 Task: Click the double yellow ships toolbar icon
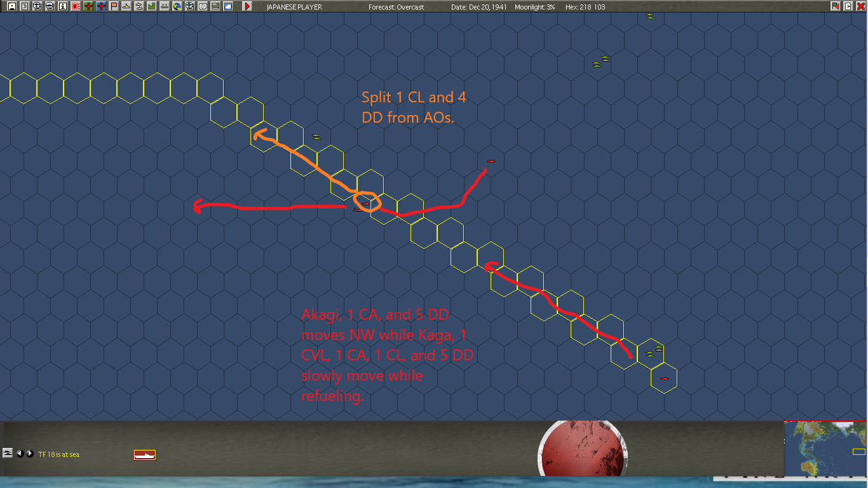(x=139, y=6)
